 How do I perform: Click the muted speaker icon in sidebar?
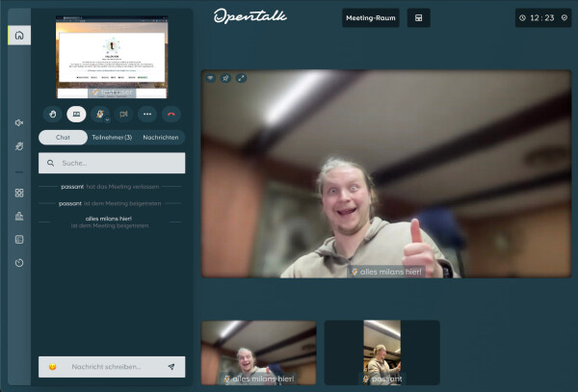pos(19,122)
